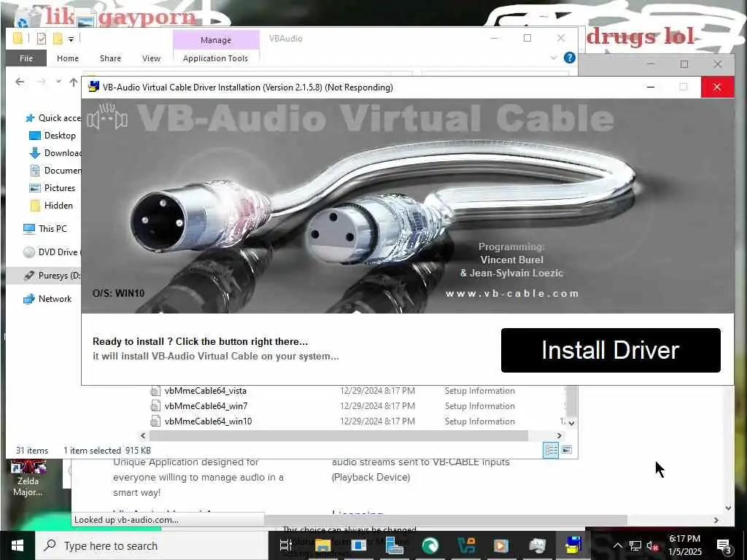The height and width of the screenshot is (560, 747).
Task: Open the Hidden folder in the sidebar
Action: click(52, 206)
